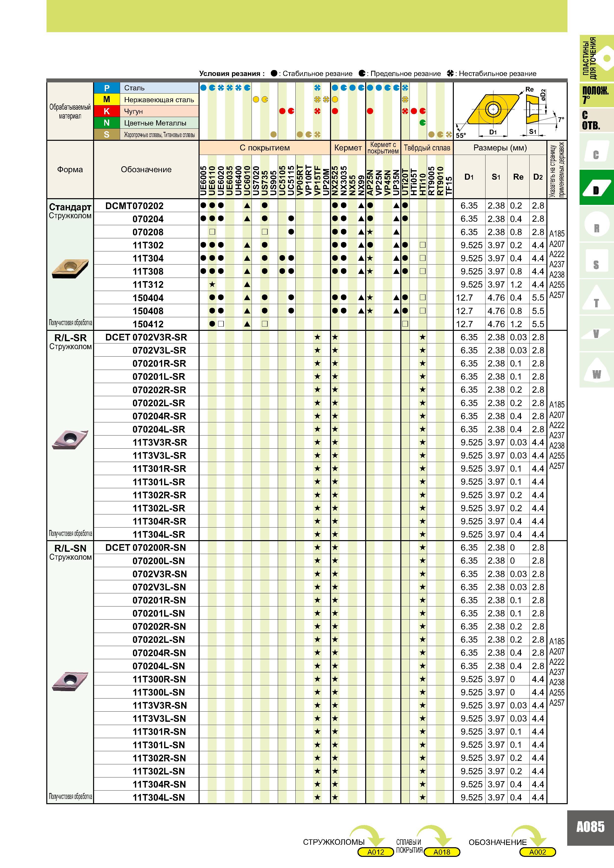
Task: Follow the A002 designation page link
Action: point(537,852)
